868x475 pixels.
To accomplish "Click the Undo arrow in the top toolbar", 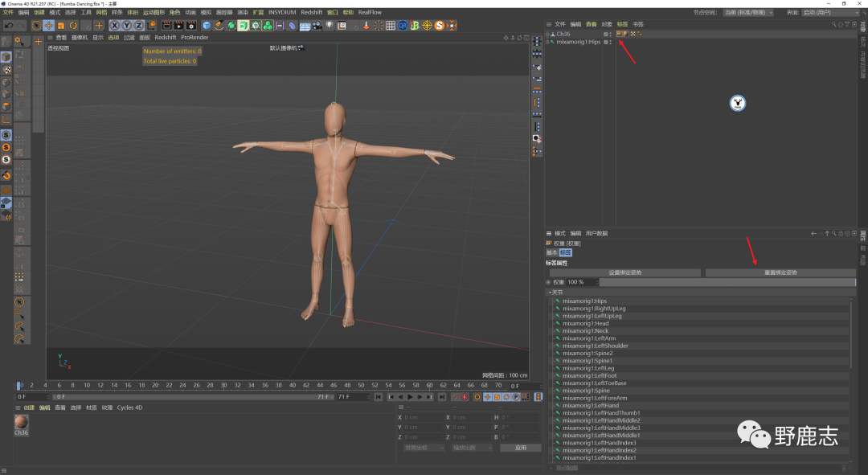I will click(8, 26).
